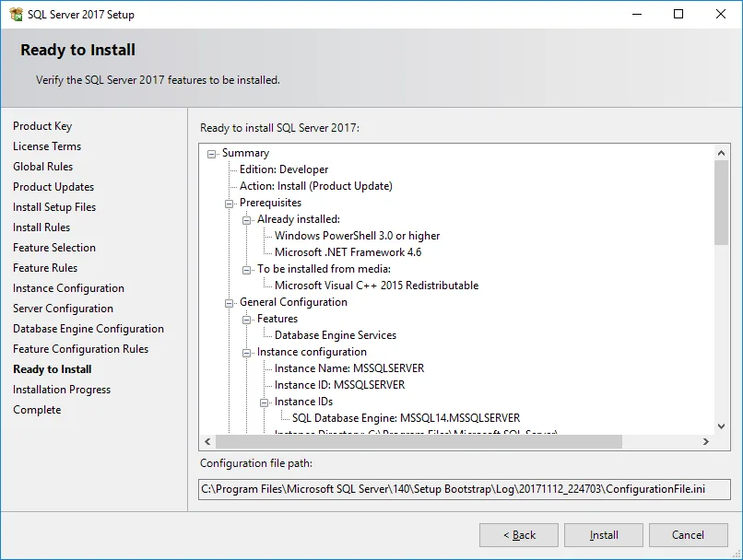Select Instance Name: MSSQLSERVER item
This screenshot has height=560, width=743.
349,368
